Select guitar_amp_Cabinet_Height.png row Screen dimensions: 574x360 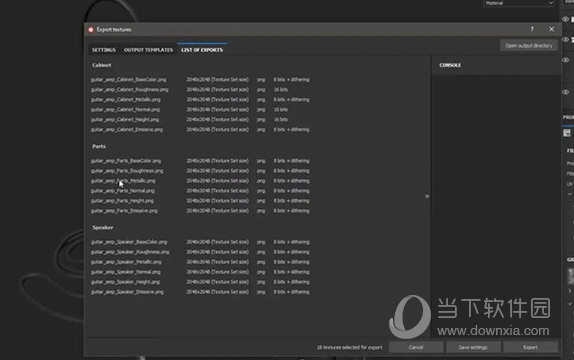pos(200,119)
